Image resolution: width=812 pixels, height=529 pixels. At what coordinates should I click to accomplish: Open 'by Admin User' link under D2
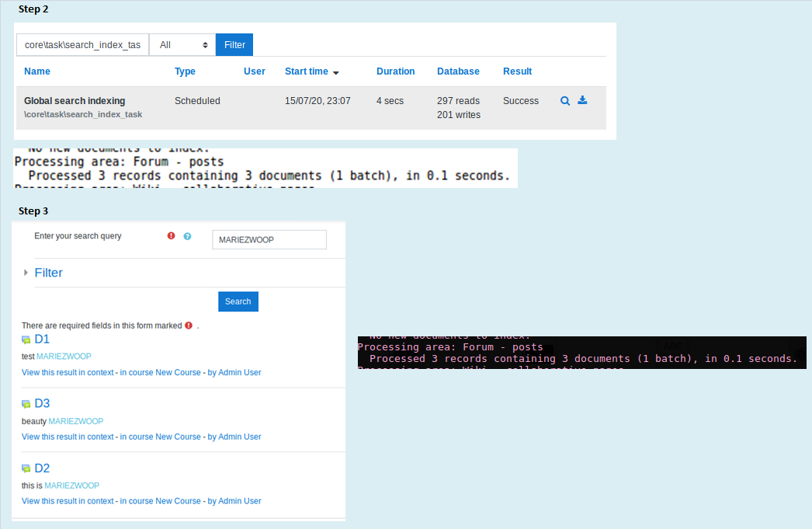pos(234,501)
